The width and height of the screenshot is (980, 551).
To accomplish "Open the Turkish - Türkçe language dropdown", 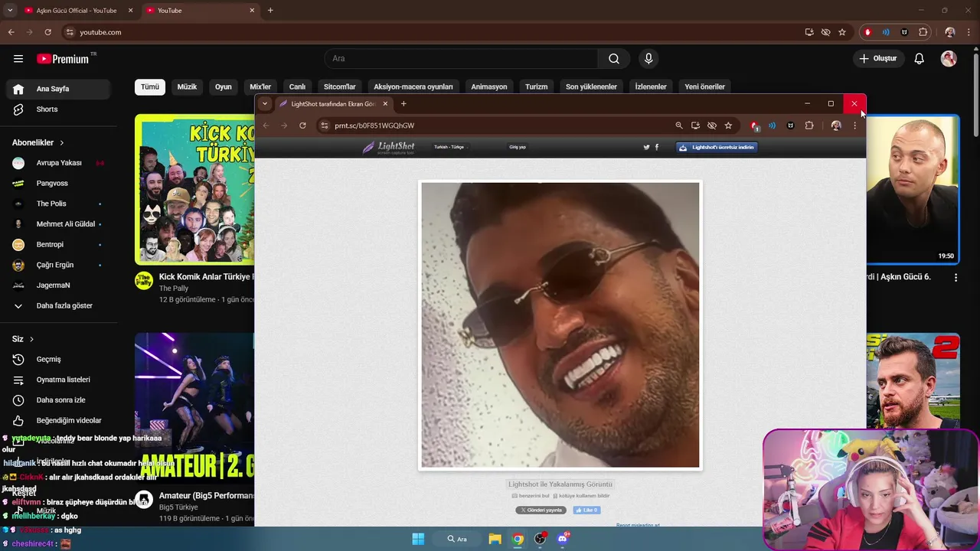I will click(x=449, y=147).
